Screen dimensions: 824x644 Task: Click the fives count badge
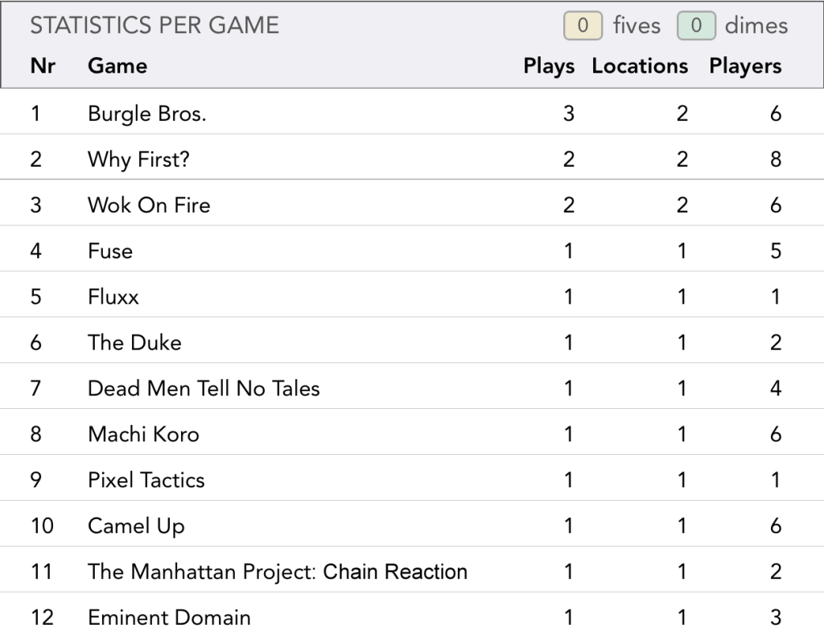point(583,26)
